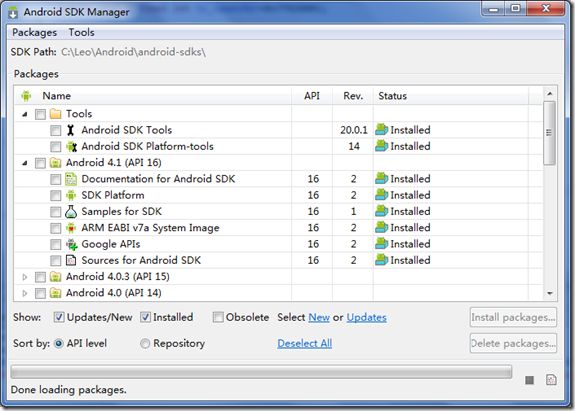Click the Android 4.0 (API 14) folder icon
Viewport: 575px width, 411px height.
[55, 293]
